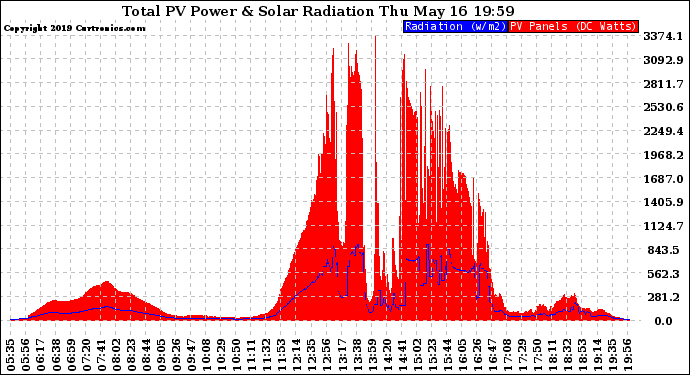
Task: Click the 2811.7 y-axis value
Action: click(664, 84)
